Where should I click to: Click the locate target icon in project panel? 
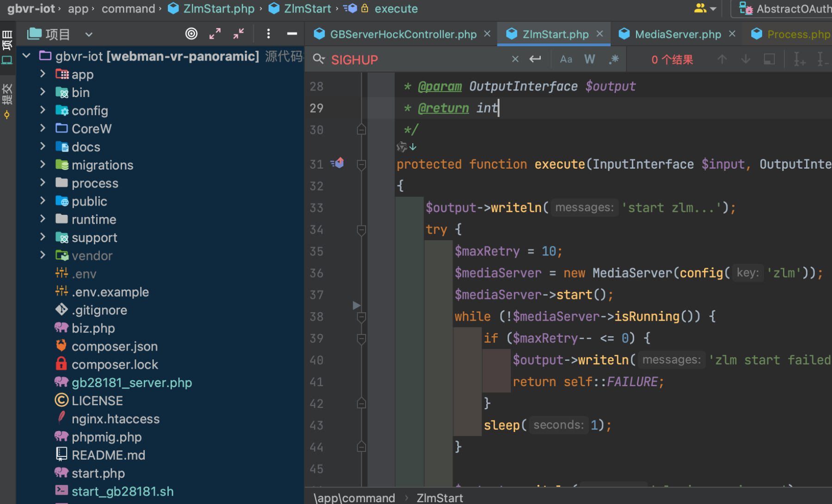click(191, 34)
